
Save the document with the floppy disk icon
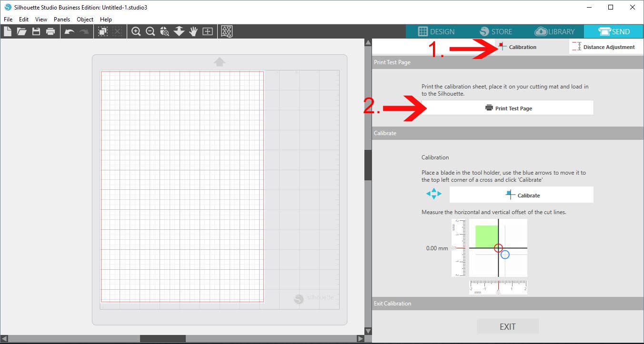(36, 31)
